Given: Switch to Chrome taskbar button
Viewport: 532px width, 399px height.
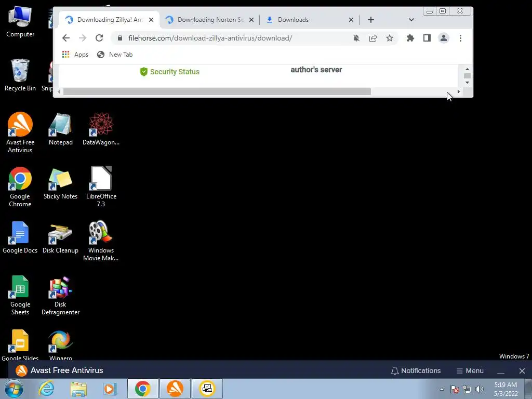Looking at the screenshot, I should 142,389.
